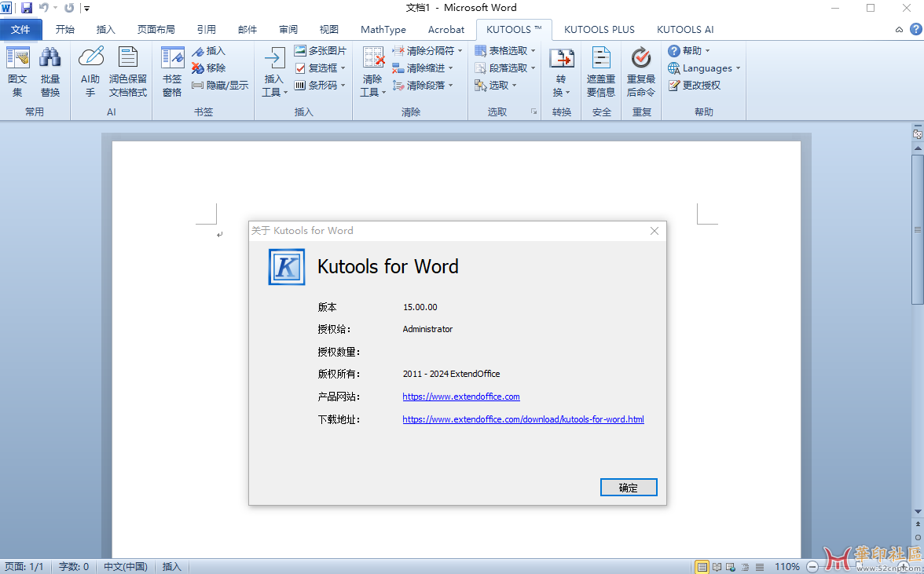Viewport: 924px width, 574px height.
Task: Switch to Web Layout view icon
Action: (731, 567)
